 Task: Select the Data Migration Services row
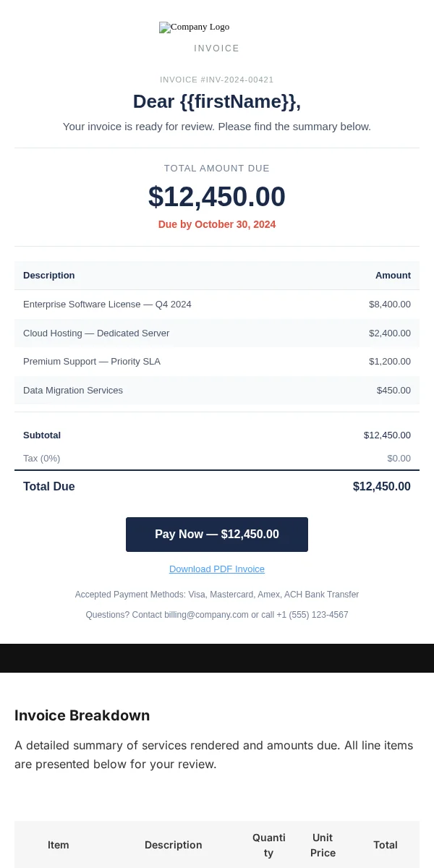217,391
